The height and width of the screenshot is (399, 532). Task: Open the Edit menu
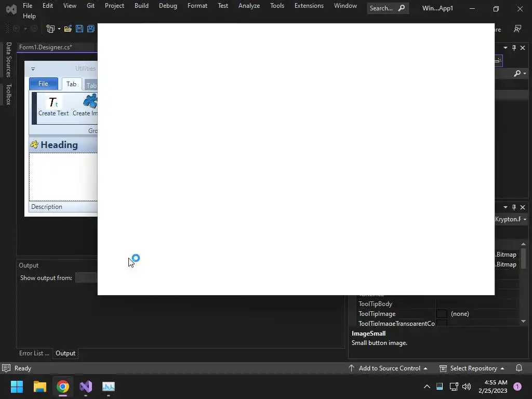tap(47, 6)
